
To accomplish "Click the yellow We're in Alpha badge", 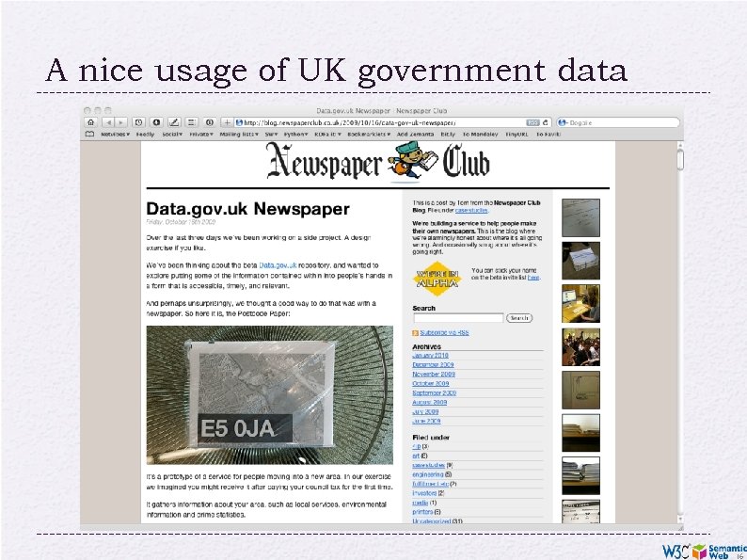I will (437, 279).
